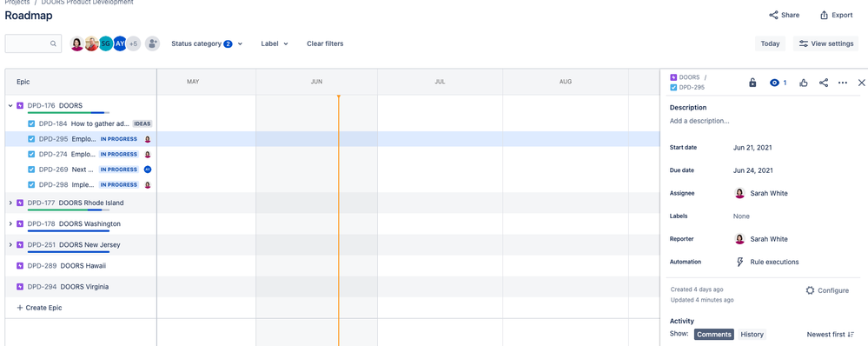Click the lock restrictions icon

click(752, 83)
